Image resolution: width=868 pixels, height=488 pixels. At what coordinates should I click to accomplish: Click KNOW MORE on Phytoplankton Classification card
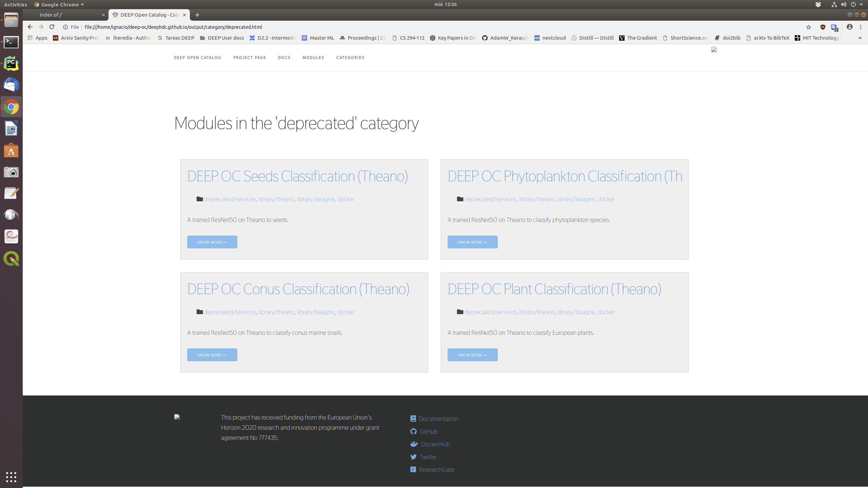click(473, 242)
